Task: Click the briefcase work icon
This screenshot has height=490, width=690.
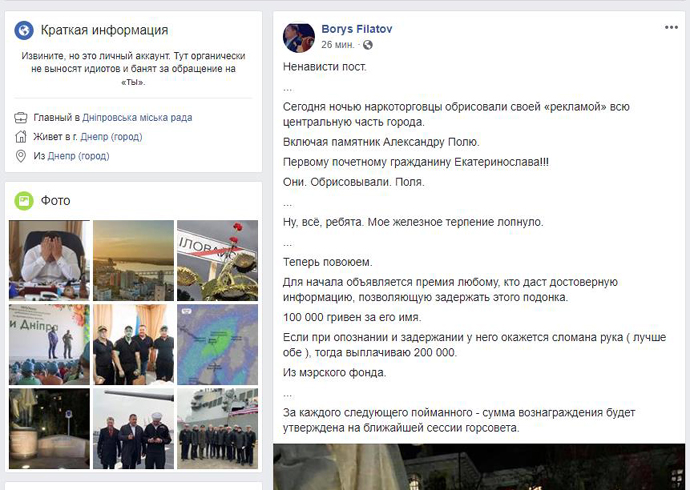Action: (21, 117)
